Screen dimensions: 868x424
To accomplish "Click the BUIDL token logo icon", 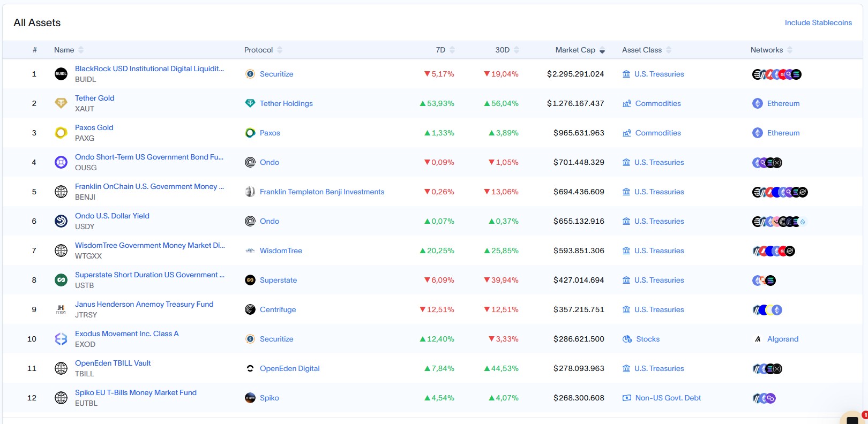I will click(x=61, y=74).
